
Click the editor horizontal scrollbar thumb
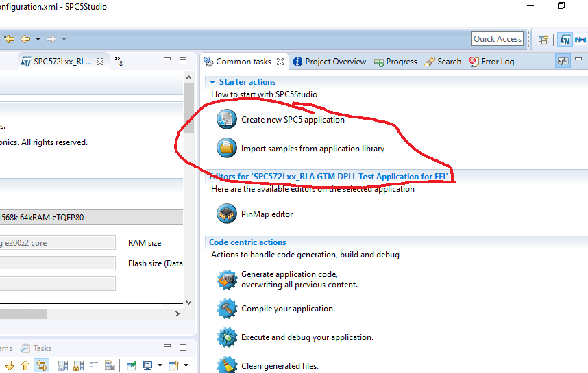[23, 314]
